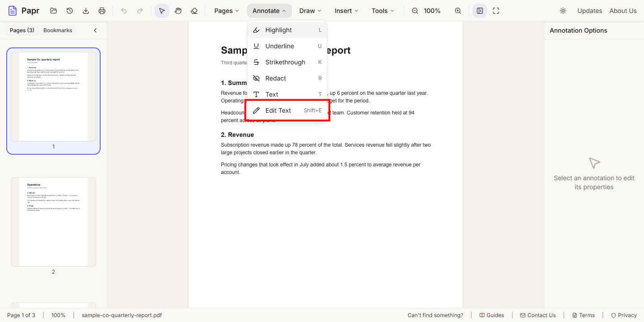The image size is (644, 322).
Task: Click the "2. Revenue" heading text
Action: 237,135
